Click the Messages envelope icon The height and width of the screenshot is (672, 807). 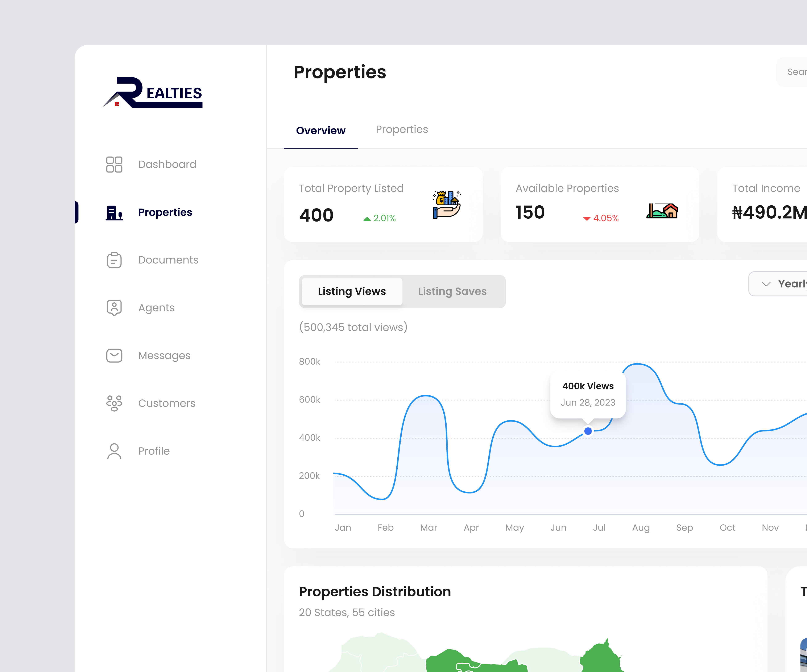[x=114, y=356]
